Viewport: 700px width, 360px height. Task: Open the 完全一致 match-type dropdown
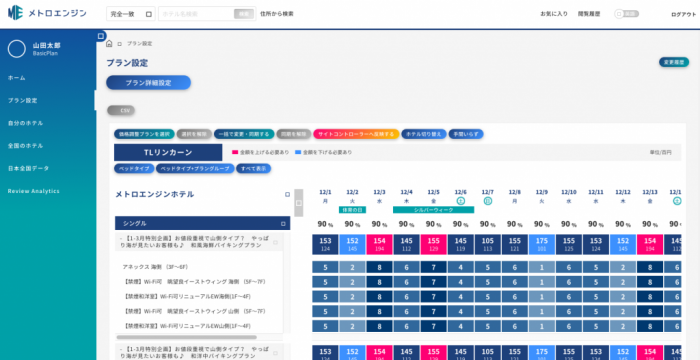point(131,14)
